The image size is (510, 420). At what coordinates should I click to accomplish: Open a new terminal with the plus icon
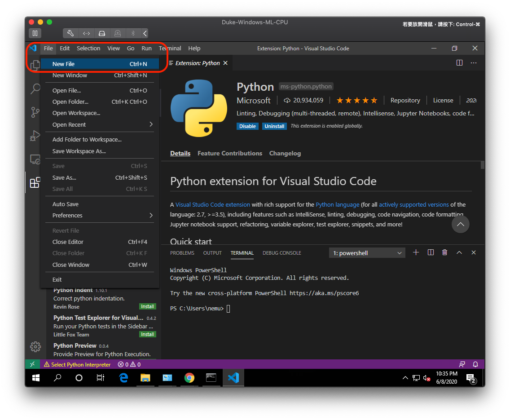(x=416, y=252)
